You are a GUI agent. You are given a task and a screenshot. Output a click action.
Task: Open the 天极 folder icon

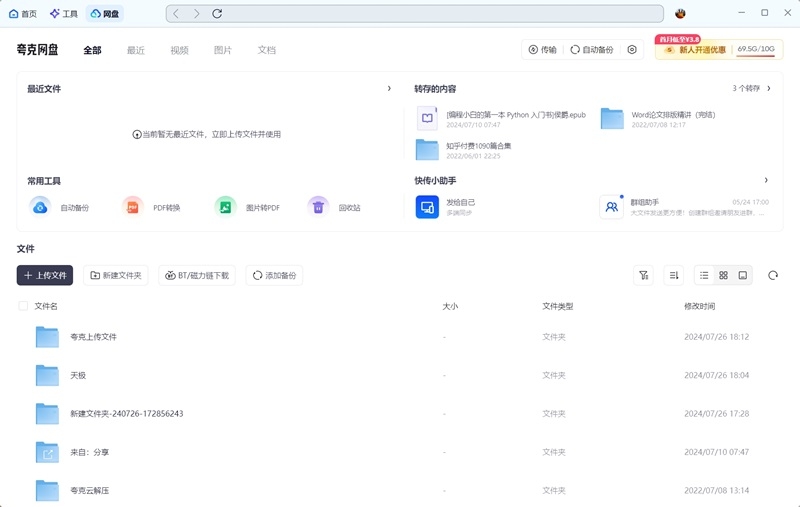point(47,375)
